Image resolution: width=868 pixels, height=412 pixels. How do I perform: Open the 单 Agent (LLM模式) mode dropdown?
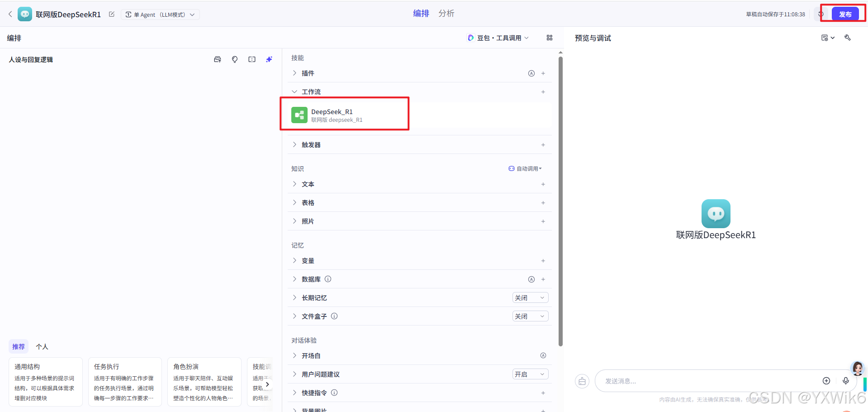tap(160, 14)
